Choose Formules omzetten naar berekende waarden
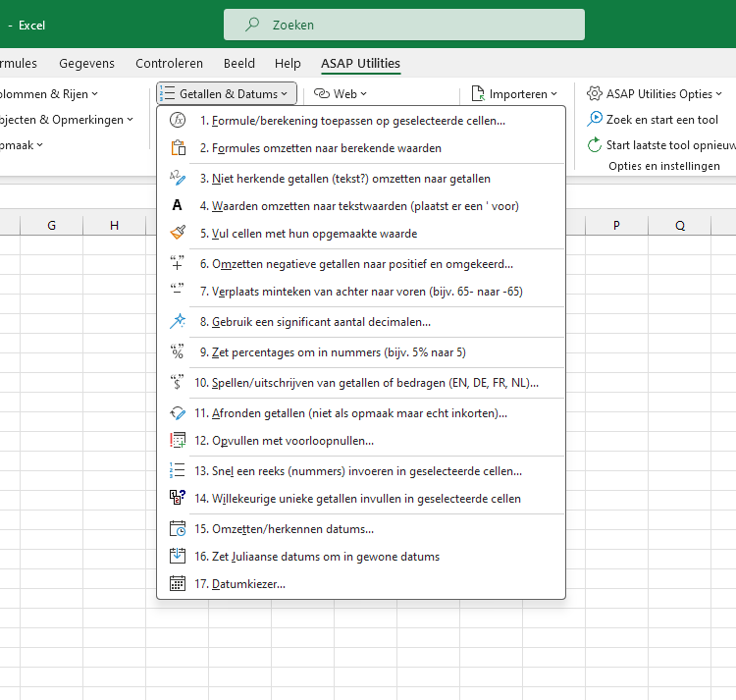Viewport: 736px width, 700px height. click(x=360, y=148)
